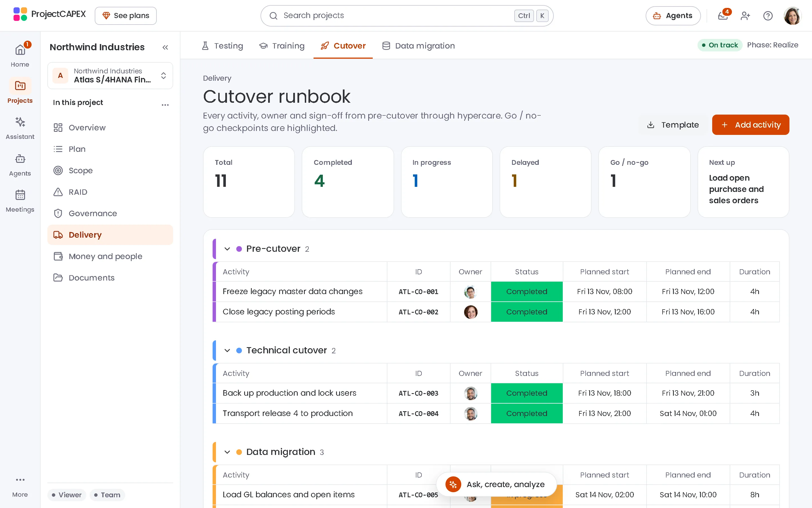
Task: Open Projects in left rail
Action: 20,91
